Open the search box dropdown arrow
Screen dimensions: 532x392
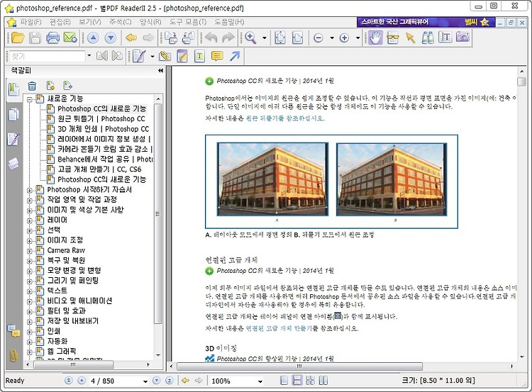coord(89,55)
